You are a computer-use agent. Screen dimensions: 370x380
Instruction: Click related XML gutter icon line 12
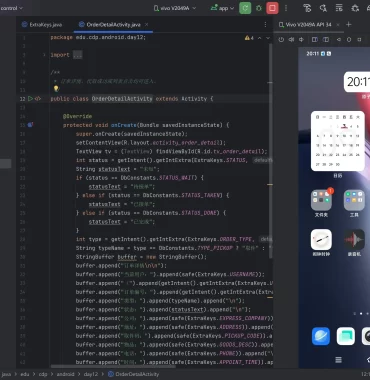[38, 99]
